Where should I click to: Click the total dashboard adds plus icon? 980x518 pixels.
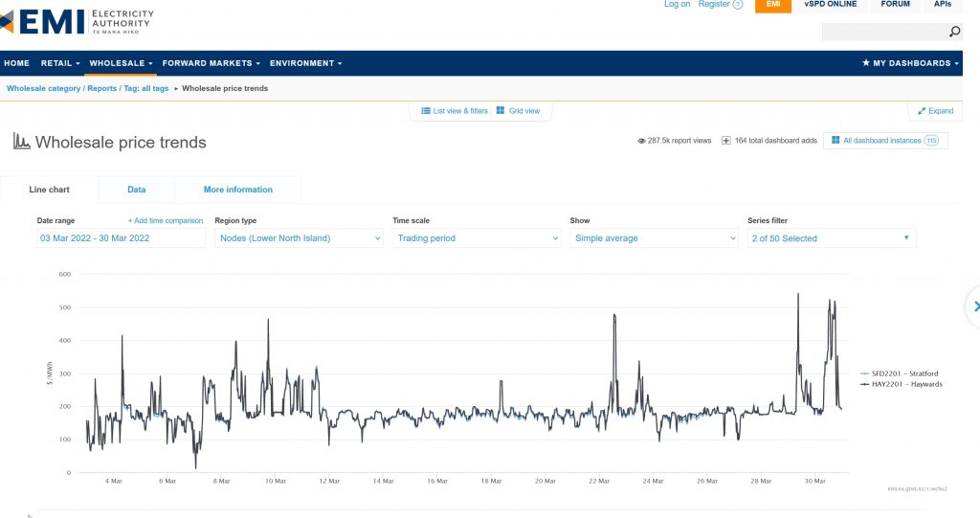pyautogui.click(x=726, y=140)
